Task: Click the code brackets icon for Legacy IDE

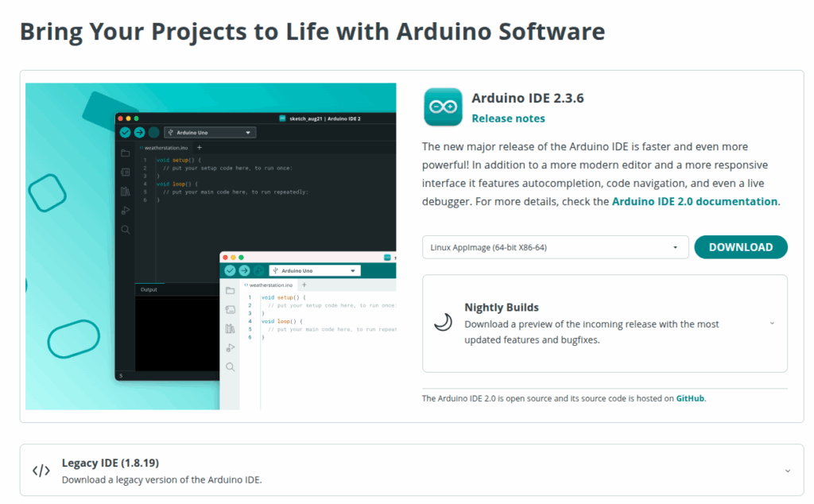Action: (x=41, y=470)
